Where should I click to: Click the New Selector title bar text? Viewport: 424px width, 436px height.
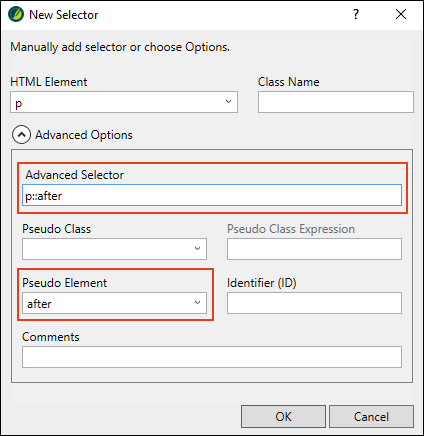[x=64, y=15]
